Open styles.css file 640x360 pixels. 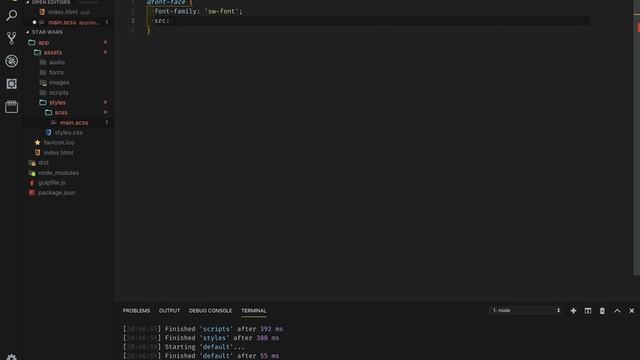click(69, 133)
